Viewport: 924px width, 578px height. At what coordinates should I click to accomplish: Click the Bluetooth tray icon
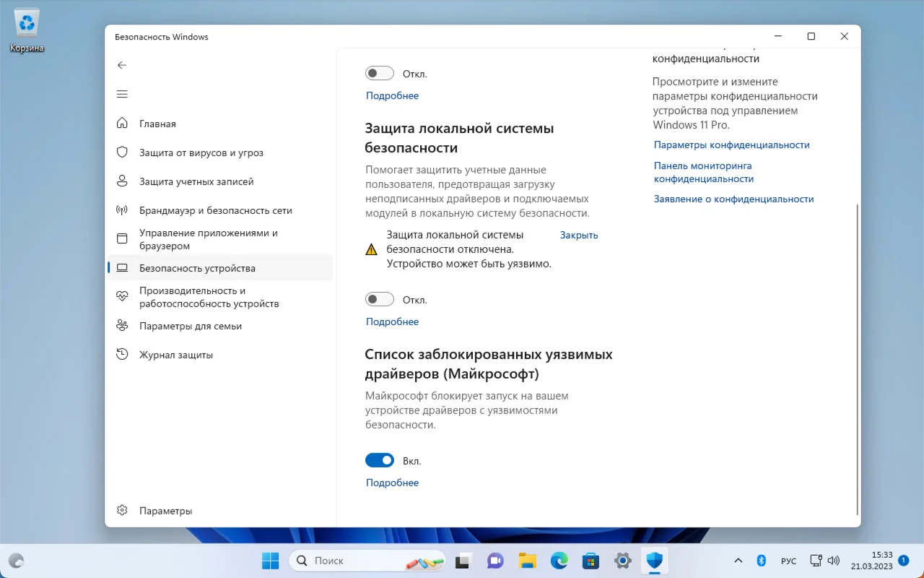click(761, 561)
